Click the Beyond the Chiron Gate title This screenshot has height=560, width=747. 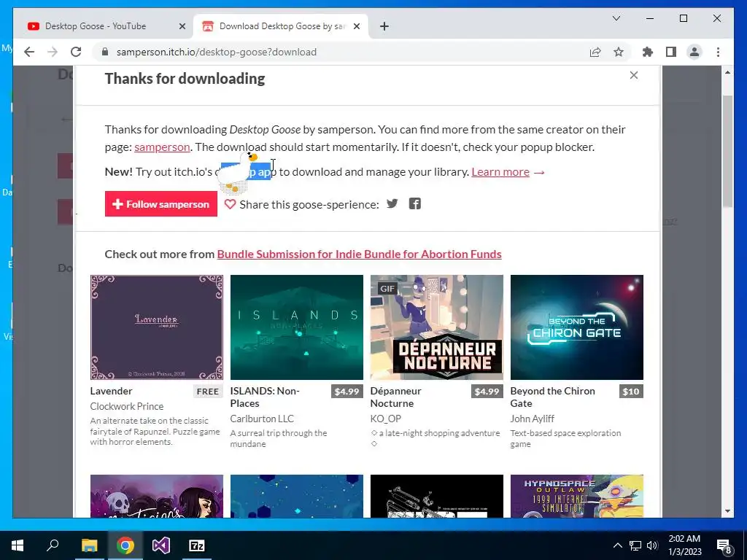click(x=553, y=397)
